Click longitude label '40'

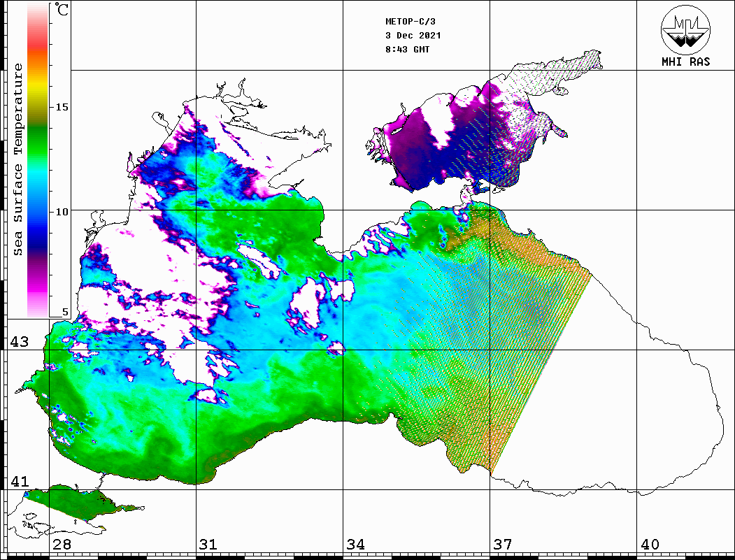pos(650,545)
